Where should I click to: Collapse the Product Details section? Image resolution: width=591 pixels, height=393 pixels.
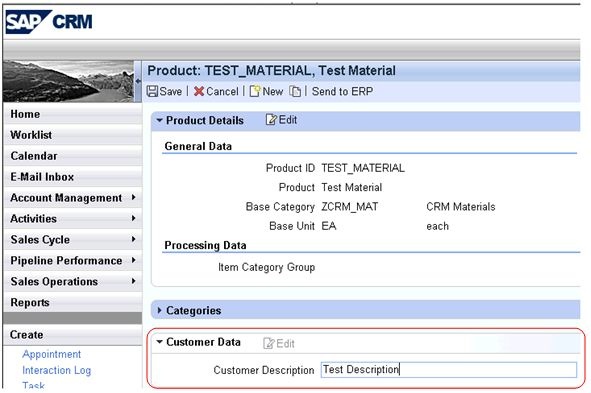tap(159, 120)
